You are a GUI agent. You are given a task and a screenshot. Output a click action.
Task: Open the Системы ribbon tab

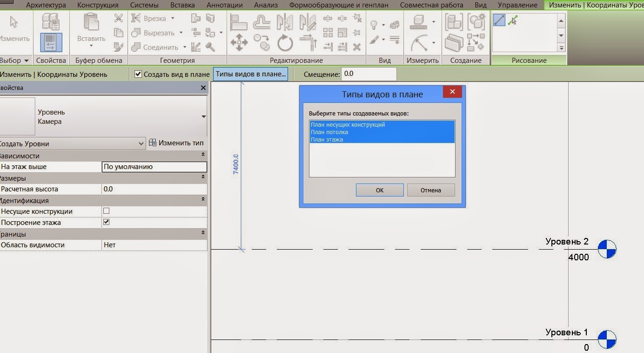[x=144, y=5]
